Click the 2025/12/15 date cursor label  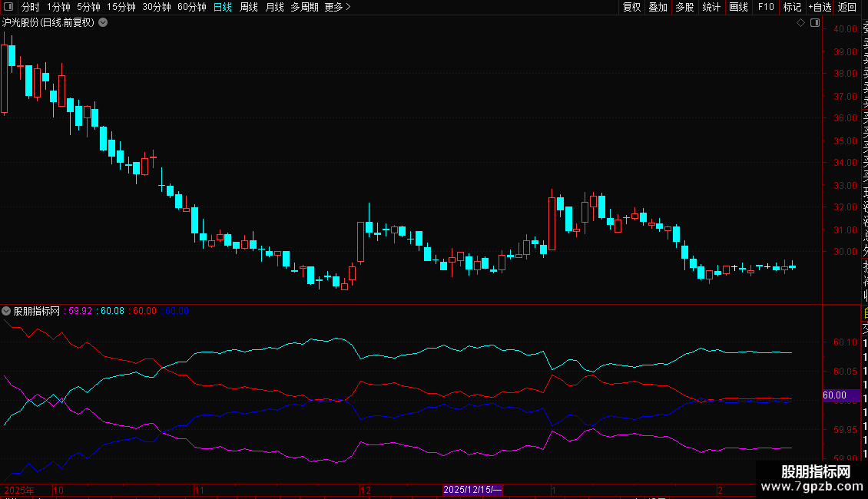472,490
